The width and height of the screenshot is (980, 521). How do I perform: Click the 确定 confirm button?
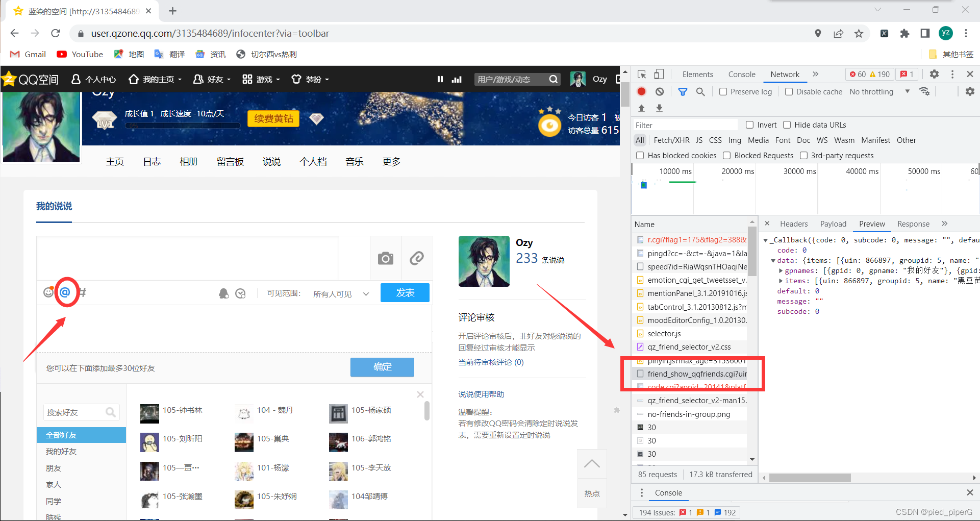[x=382, y=367]
